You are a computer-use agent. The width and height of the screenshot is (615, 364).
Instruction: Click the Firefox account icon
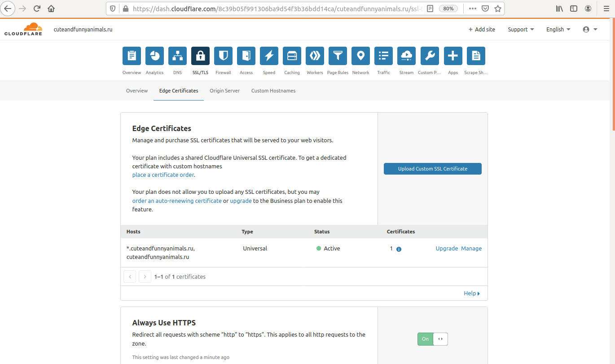point(588,8)
